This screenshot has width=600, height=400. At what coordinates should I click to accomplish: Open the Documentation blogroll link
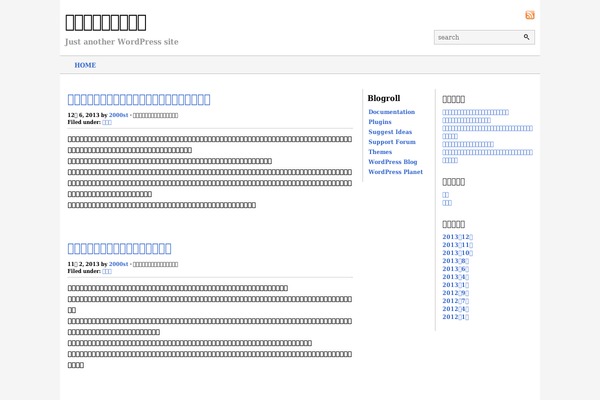coord(391,112)
